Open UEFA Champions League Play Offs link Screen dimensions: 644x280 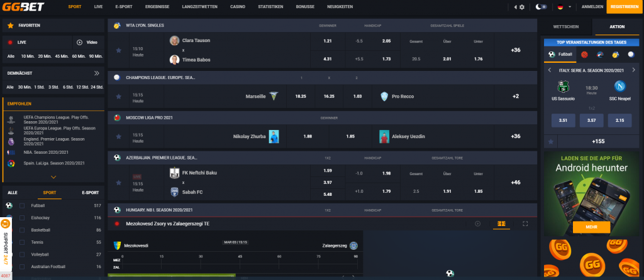pyautogui.click(x=56, y=120)
